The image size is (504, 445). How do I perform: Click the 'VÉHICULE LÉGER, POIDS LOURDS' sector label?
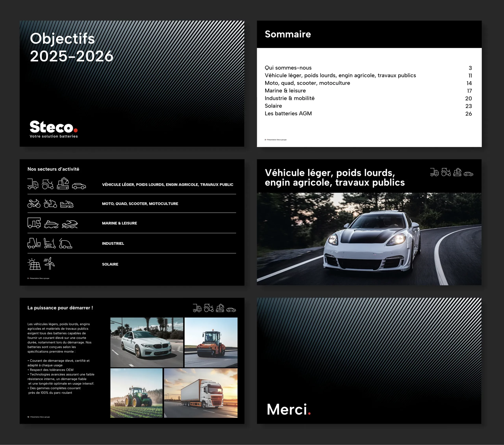[168, 185]
